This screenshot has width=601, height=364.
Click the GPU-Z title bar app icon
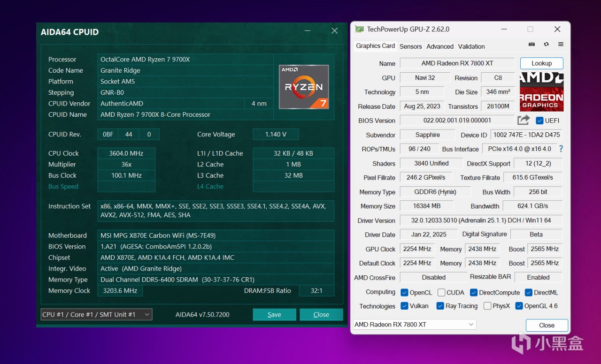pyautogui.click(x=360, y=29)
